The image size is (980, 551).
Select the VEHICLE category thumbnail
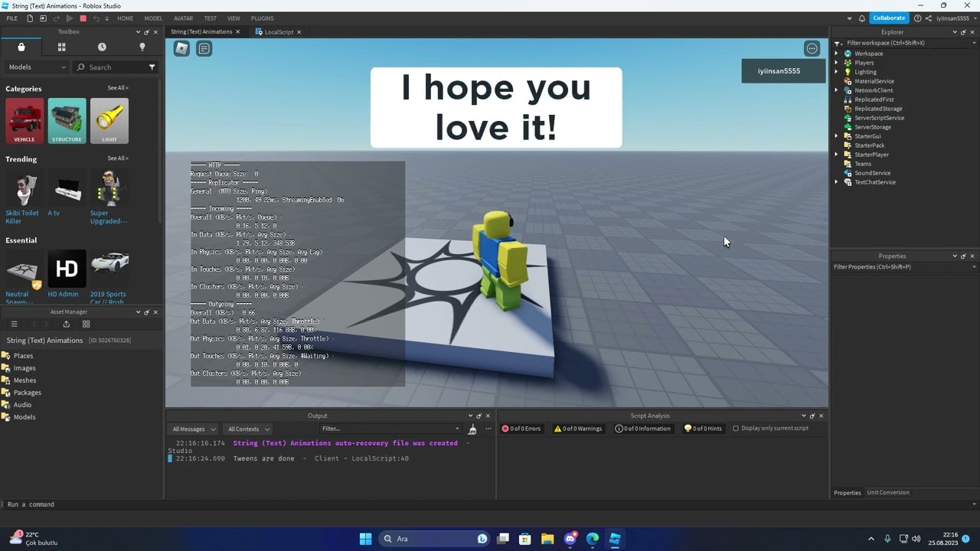24,121
